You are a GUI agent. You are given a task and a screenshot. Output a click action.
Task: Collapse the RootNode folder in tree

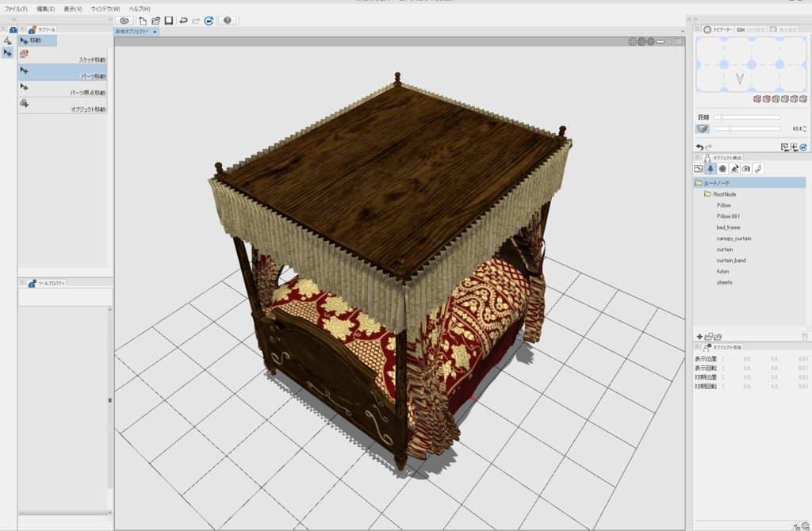[707, 194]
